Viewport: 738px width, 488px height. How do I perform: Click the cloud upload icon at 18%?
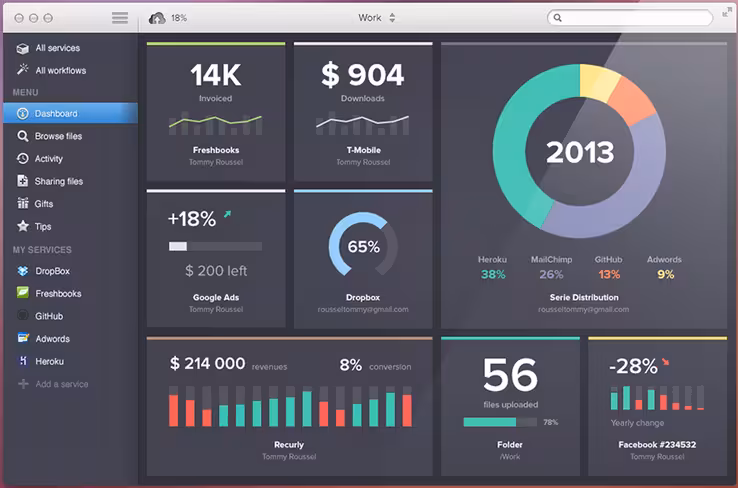(157, 18)
